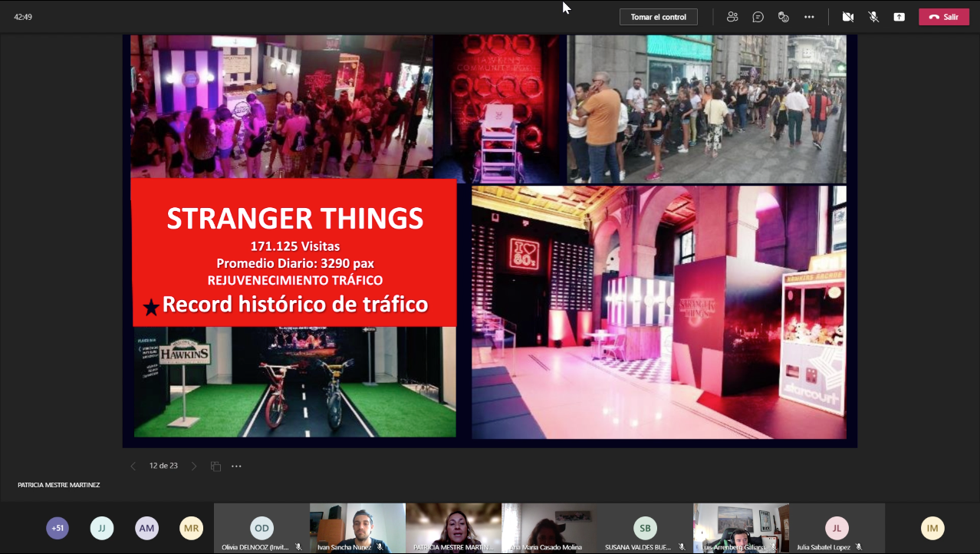Click the IM self avatar
The height and width of the screenshot is (554, 980).
(x=932, y=528)
